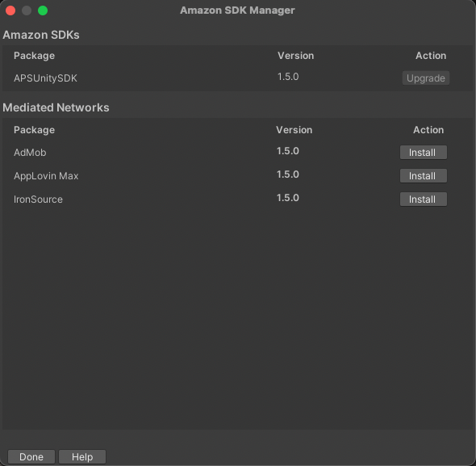
Task: Select the AdMob package name
Action: 30,153
